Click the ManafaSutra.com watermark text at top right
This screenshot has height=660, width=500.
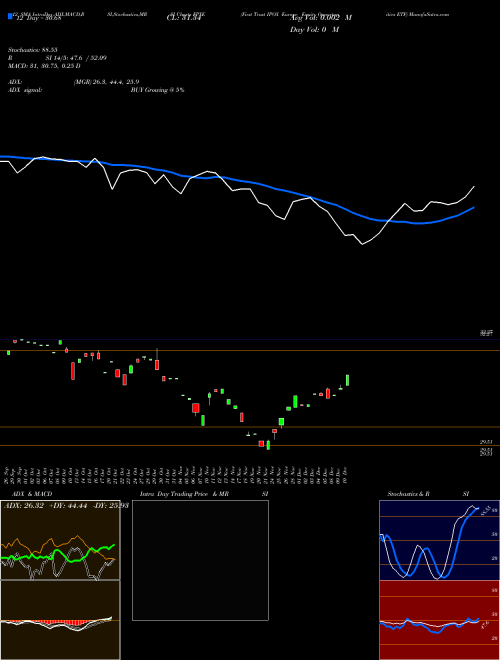click(428, 14)
